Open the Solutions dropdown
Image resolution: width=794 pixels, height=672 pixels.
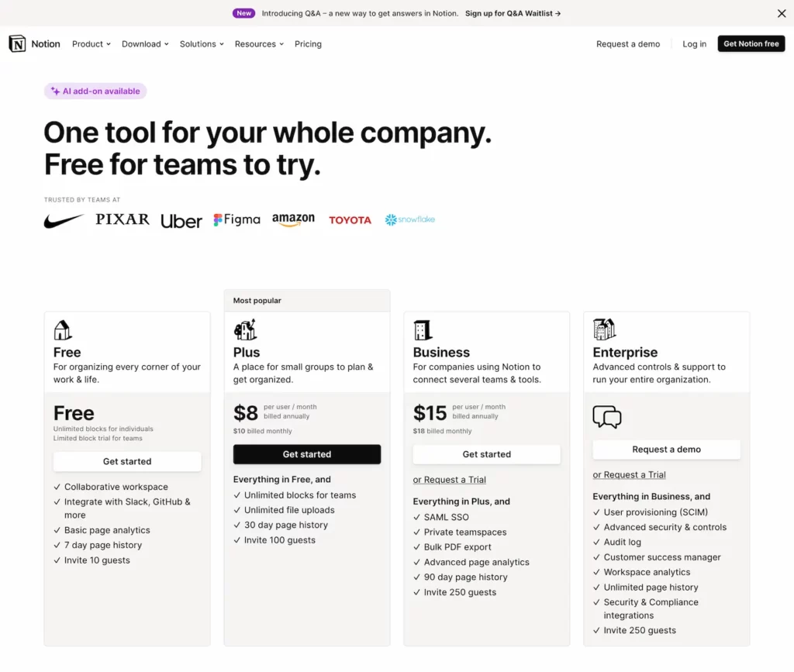[x=202, y=43]
